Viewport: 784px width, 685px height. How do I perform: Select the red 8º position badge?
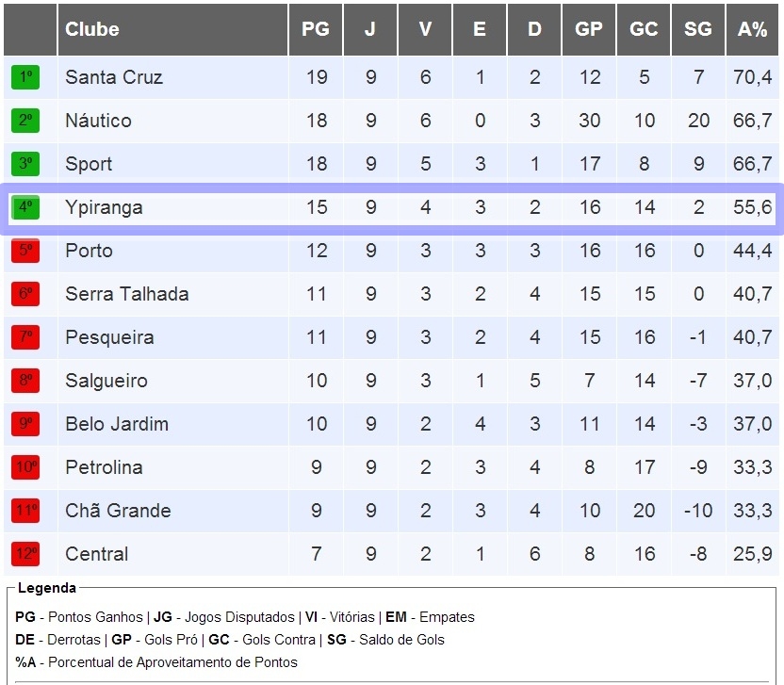[x=25, y=381]
